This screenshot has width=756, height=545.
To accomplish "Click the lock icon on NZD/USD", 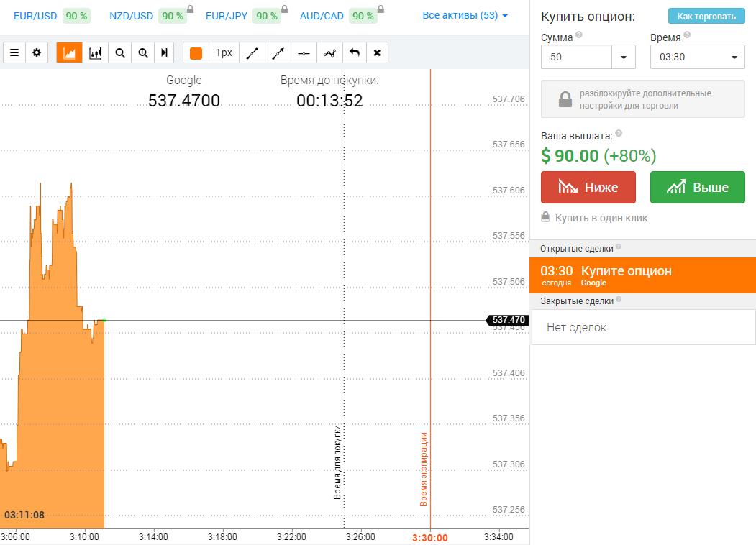I will click(190, 9).
